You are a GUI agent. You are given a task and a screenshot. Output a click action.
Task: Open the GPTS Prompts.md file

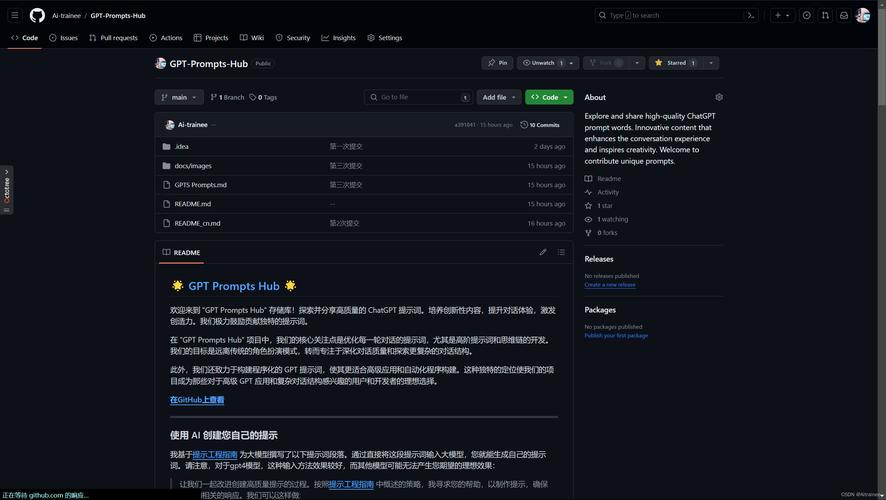click(x=201, y=185)
